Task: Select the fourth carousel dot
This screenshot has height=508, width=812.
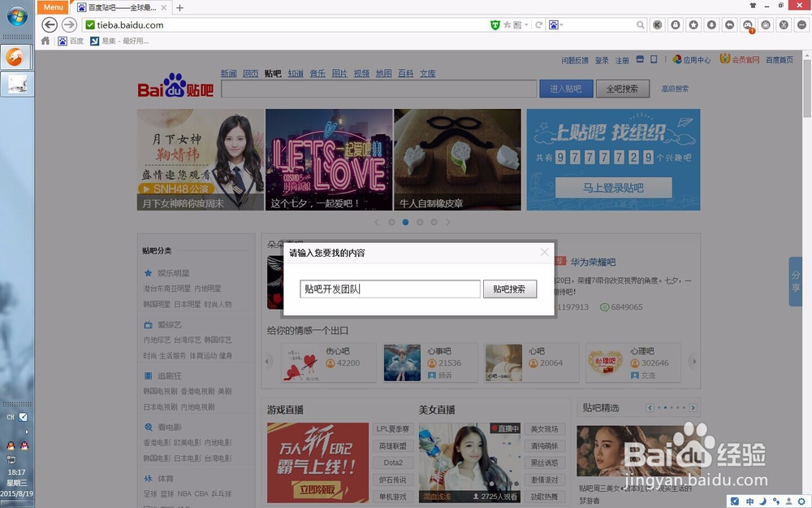Action: coord(434,222)
